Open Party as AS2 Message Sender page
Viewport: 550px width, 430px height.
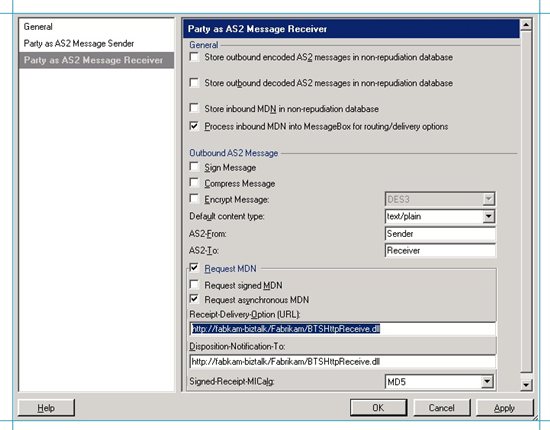coord(79,43)
